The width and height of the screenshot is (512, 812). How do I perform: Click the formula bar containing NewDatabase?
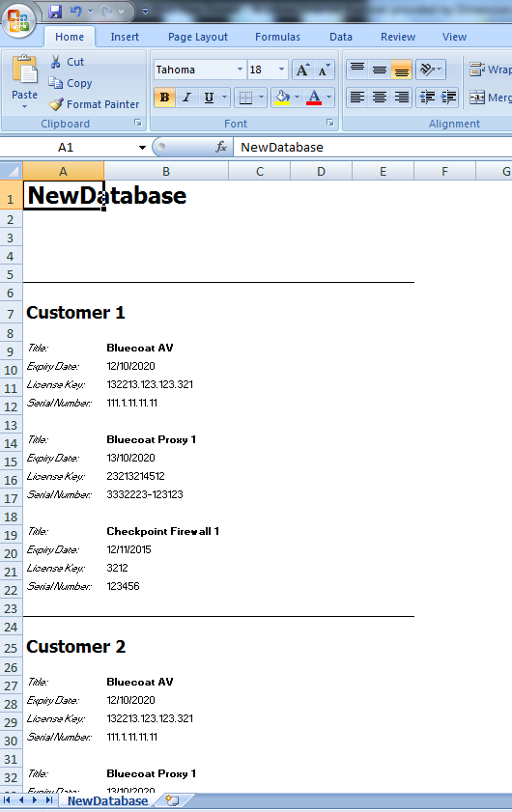pos(373,147)
